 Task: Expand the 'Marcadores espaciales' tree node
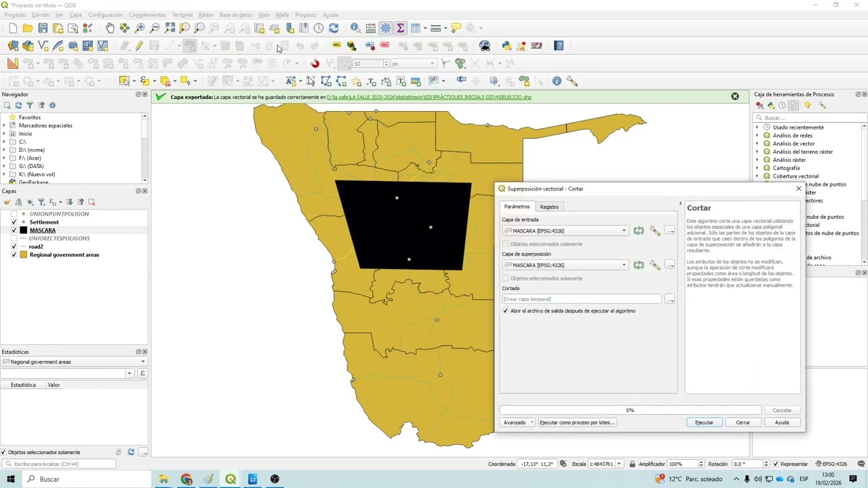[x=4, y=125]
